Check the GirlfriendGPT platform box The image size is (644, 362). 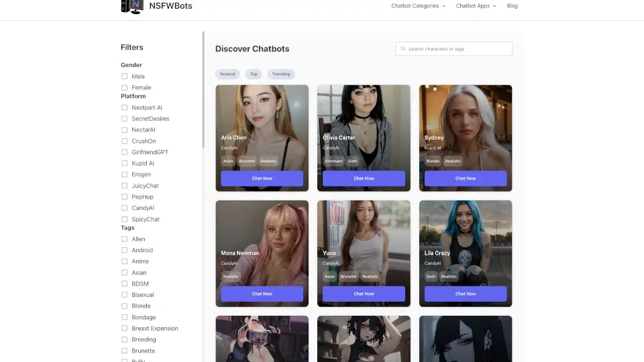click(x=125, y=152)
